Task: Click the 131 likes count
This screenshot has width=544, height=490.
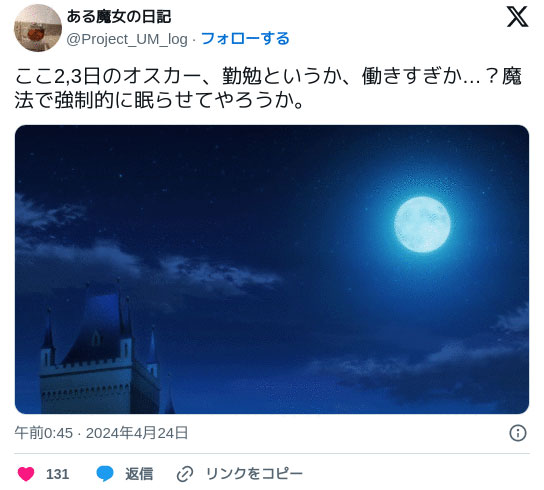Action: tap(58, 474)
